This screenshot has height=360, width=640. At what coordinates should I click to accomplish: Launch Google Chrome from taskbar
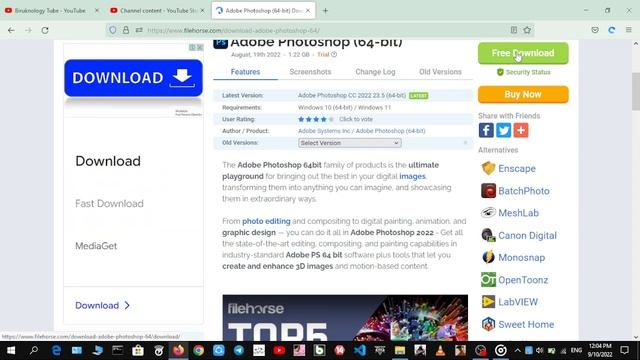coord(198,350)
